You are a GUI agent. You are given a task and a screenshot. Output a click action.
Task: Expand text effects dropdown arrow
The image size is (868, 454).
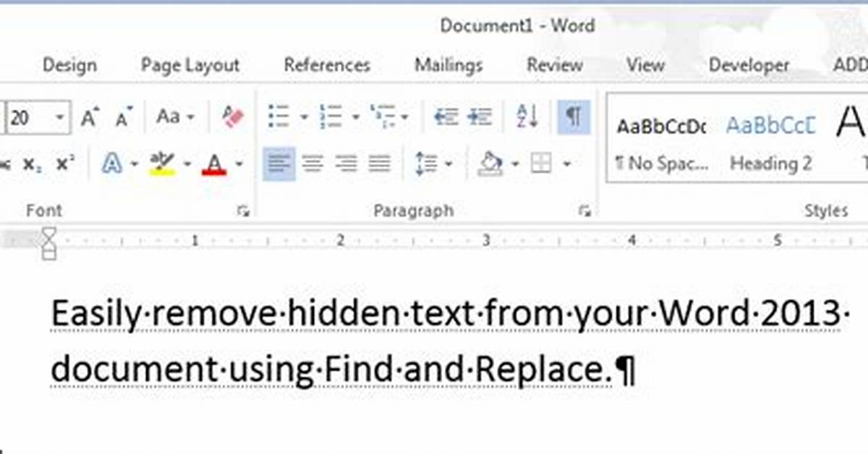(x=134, y=165)
